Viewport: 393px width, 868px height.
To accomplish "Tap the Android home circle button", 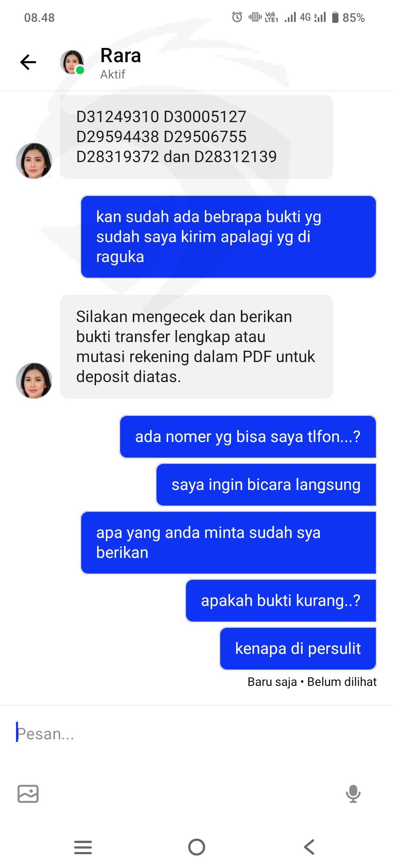I will pos(196,847).
